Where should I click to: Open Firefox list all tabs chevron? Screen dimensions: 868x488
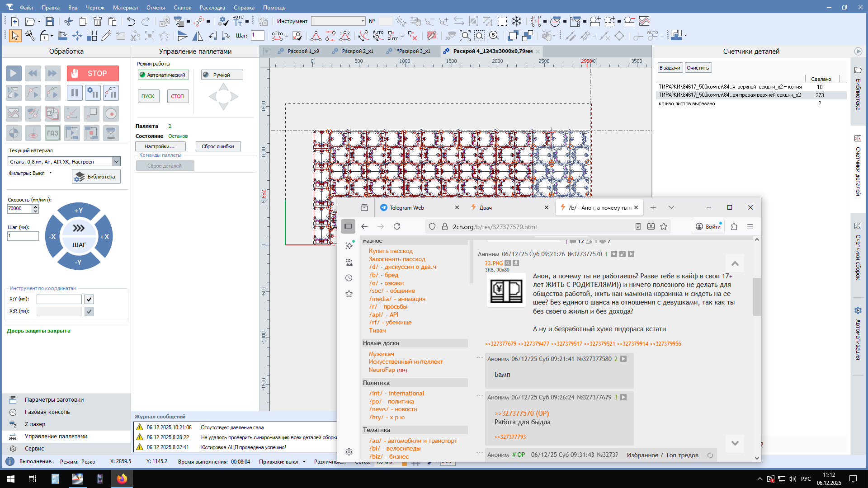pyautogui.click(x=671, y=207)
